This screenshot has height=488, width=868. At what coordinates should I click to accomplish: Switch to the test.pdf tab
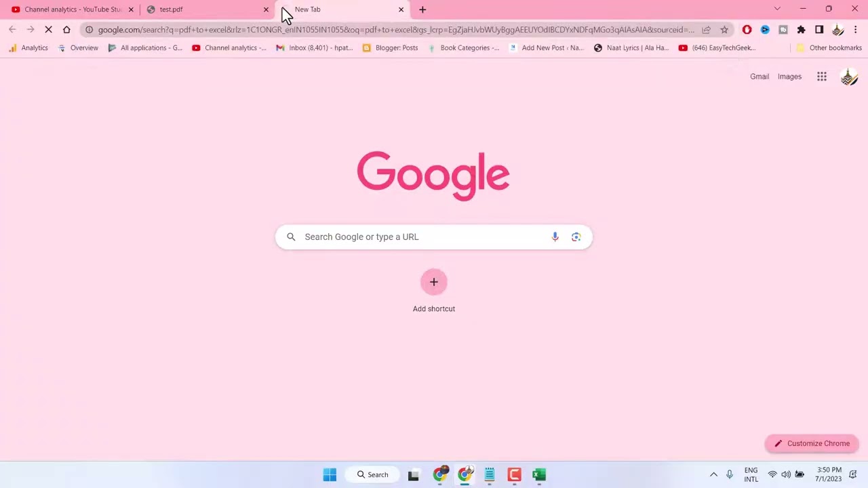207,9
